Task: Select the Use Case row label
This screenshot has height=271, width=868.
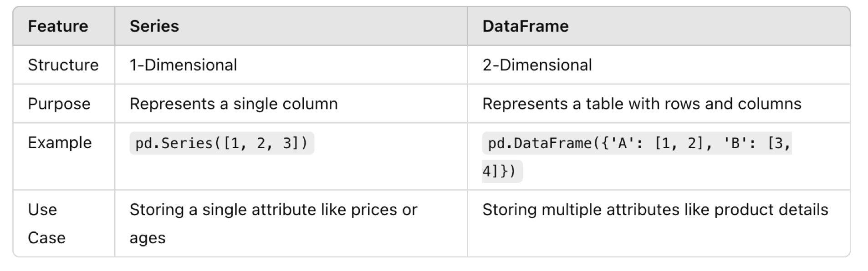Action: 46,224
